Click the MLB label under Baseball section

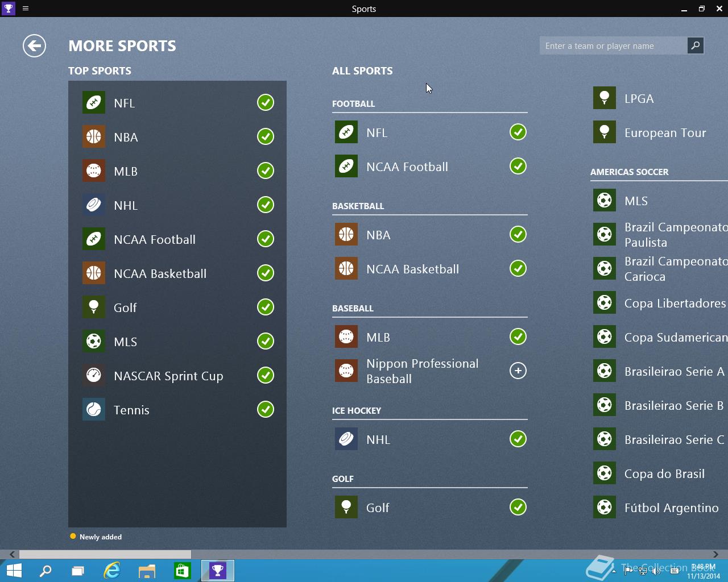pyautogui.click(x=378, y=337)
